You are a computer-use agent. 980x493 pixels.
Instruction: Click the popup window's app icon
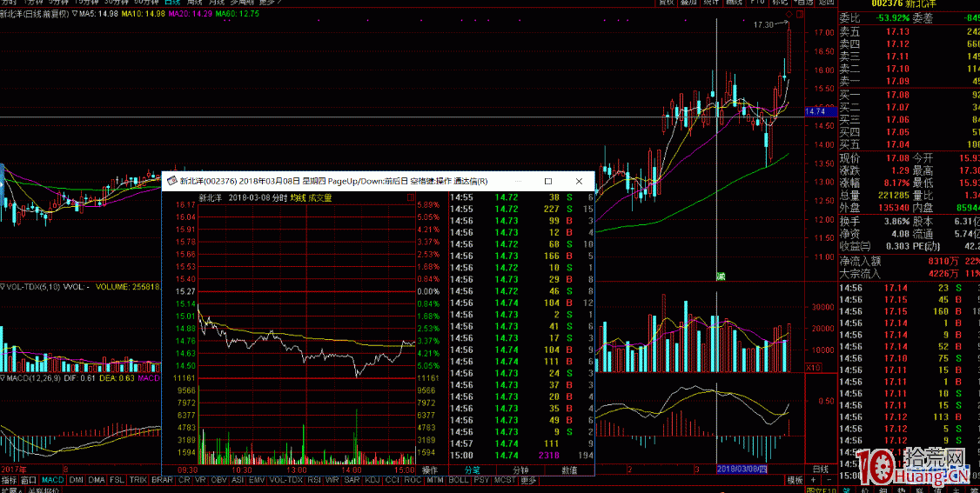tap(171, 181)
